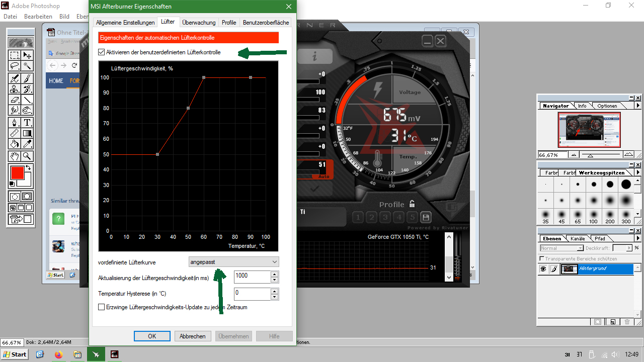
Task: Select the Zoom magnifier tool
Action: pyautogui.click(x=27, y=156)
